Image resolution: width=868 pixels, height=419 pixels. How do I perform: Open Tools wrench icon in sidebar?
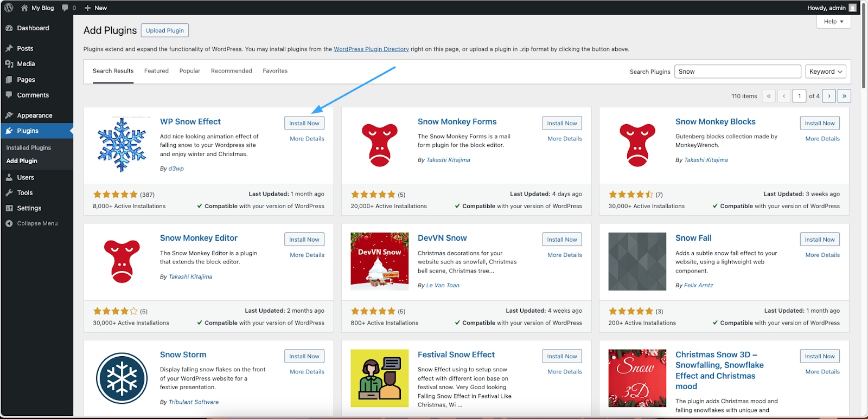coord(9,193)
